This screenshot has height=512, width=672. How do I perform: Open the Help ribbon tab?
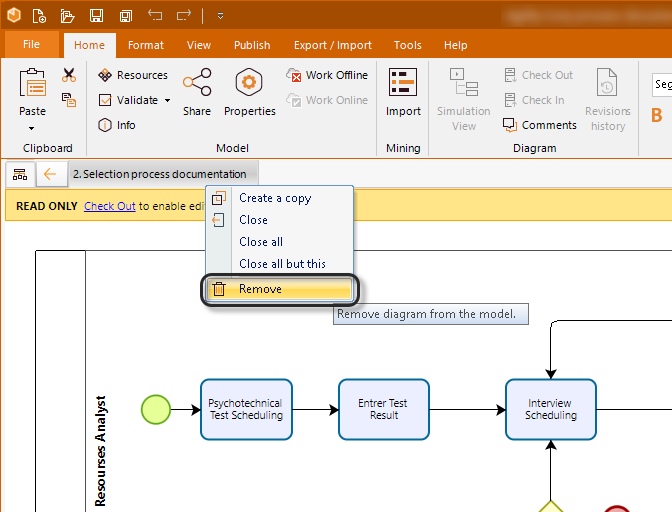click(x=456, y=45)
